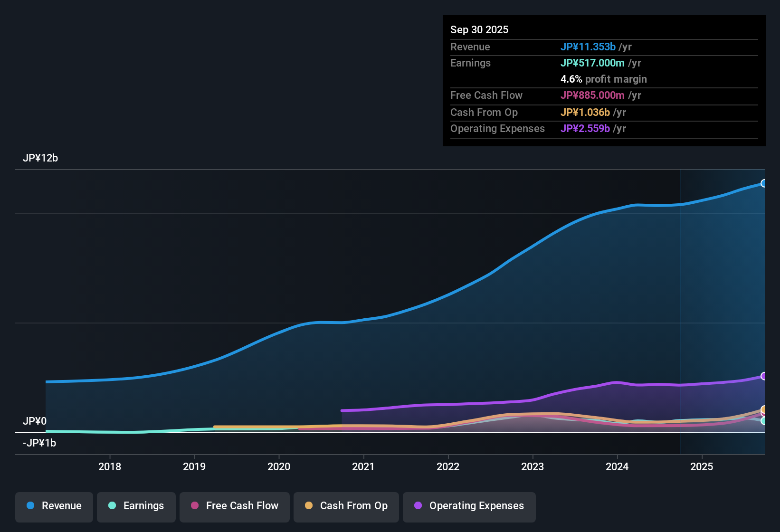Click the teal Earnings legend dot
780x532 pixels.
click(112, 506)
